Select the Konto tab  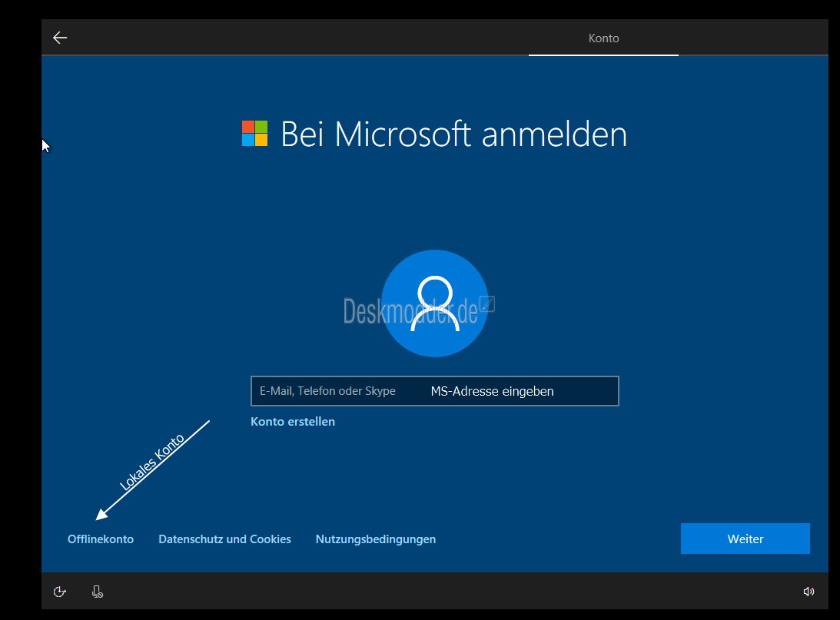(x=604, y=38)
